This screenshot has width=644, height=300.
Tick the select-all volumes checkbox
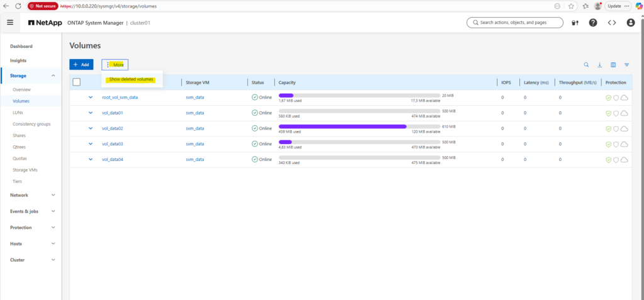pos(77,82)
